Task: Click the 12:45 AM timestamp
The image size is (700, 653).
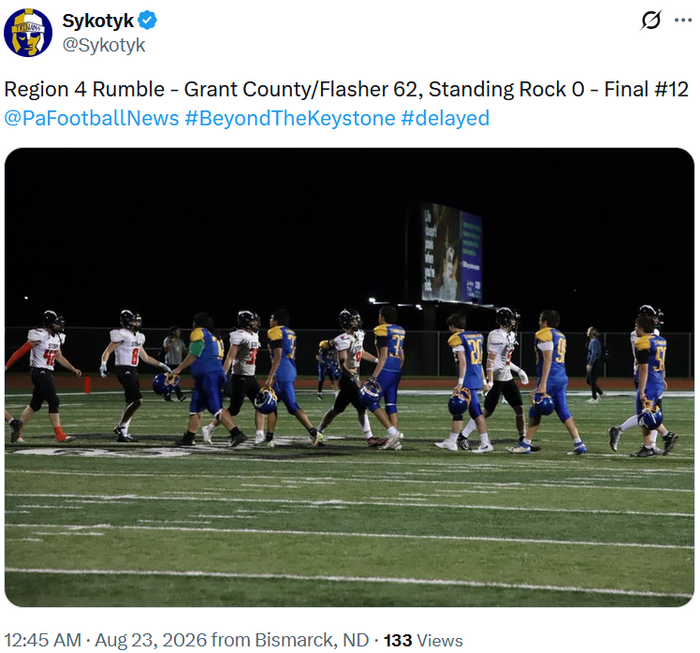Action: click(43, 640)
